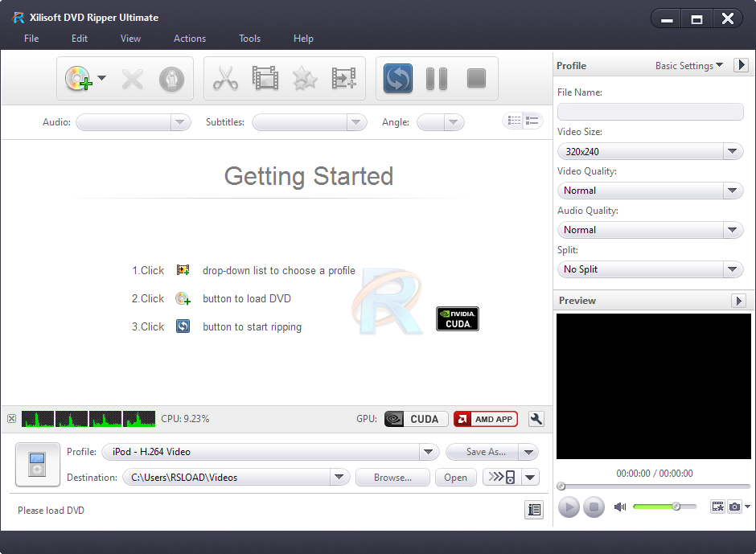Click the Info toolbar icon
This screenshot has width=756, height=554.
pyautogui.click(x=171, y=79)
